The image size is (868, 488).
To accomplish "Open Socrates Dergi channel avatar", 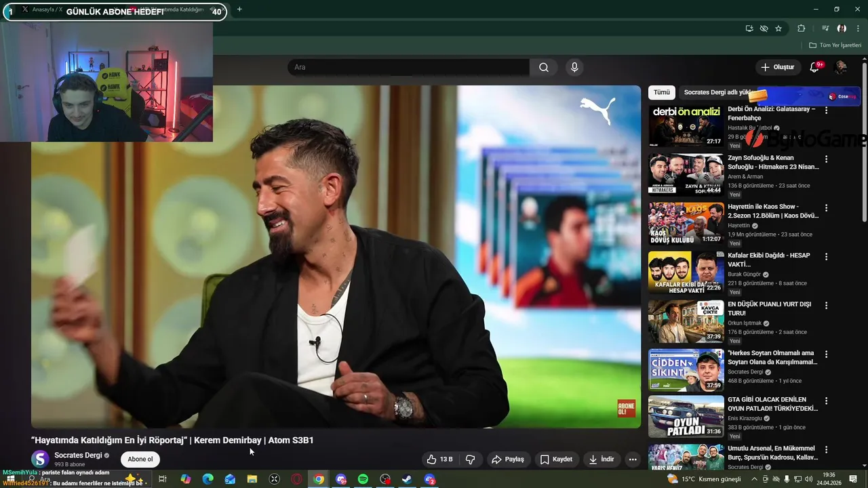I will [41, 459].
